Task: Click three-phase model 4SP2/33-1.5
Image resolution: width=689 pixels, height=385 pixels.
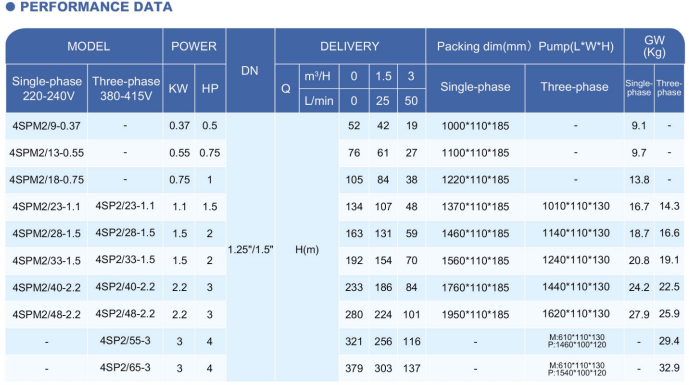Action: point(125,259)
